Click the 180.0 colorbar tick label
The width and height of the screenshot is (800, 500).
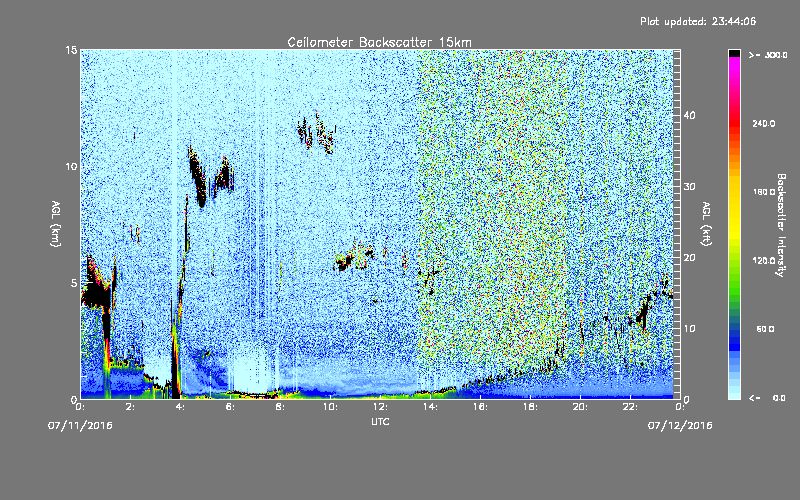(x=764, y=192)
